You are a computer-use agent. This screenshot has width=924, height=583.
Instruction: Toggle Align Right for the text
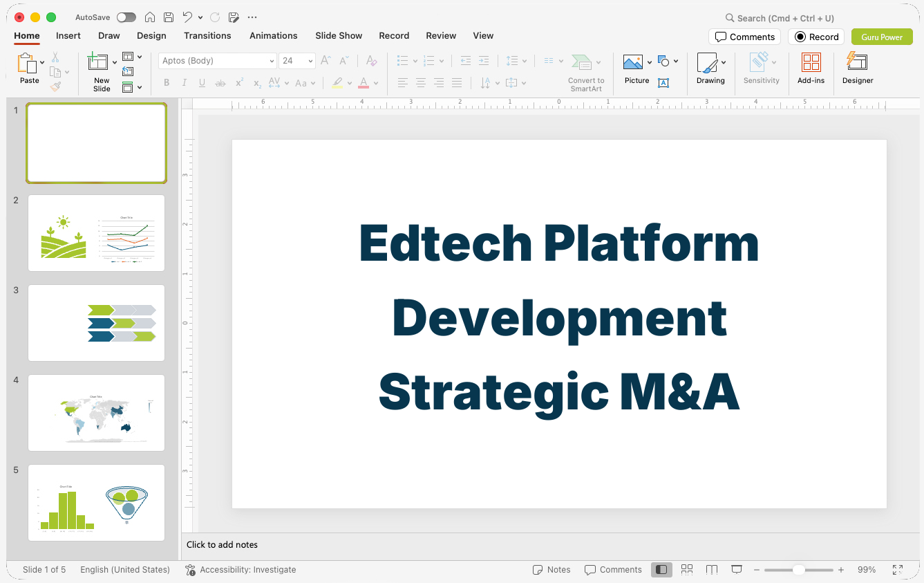439,83
